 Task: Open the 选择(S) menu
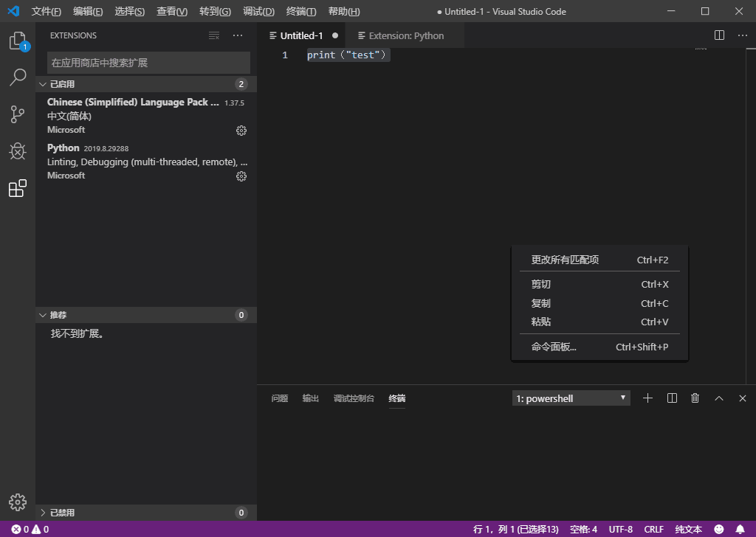pos(130,12)
